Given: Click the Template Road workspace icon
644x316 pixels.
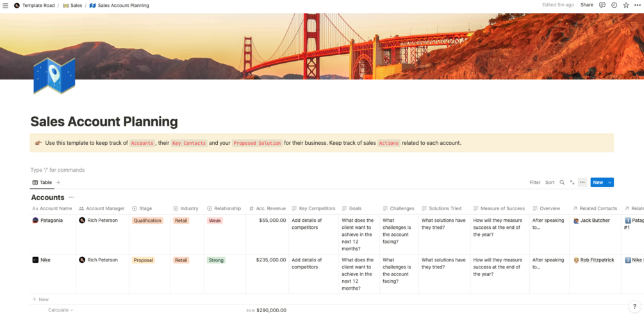Looking at the screenshot, I should pyautogui.click(x=17, y=6).
